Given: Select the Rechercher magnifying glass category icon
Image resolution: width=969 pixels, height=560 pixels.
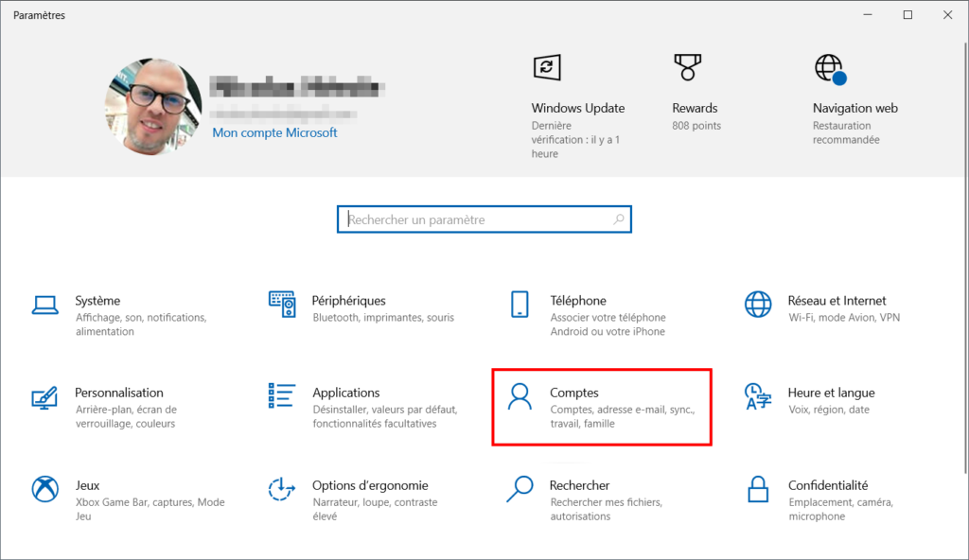Looking at the screenshot, I should (520, 489).
